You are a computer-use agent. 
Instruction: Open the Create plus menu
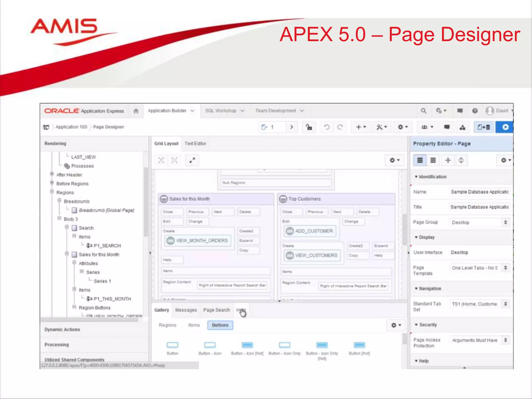[x=361, y=127]
